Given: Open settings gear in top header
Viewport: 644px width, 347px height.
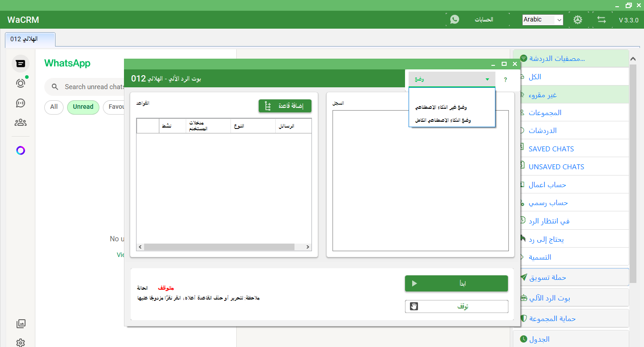Looking at the screenshot, I should (578, 20).
